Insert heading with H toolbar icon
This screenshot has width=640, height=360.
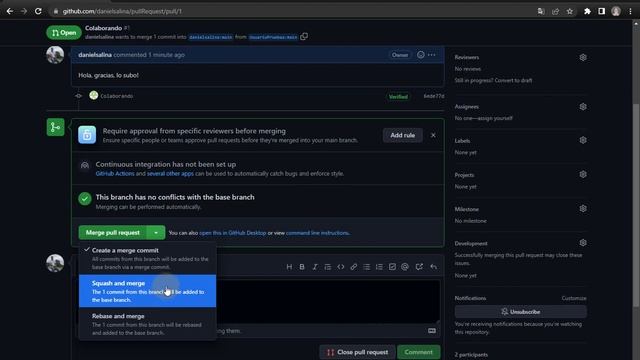[x=289, y=267]
